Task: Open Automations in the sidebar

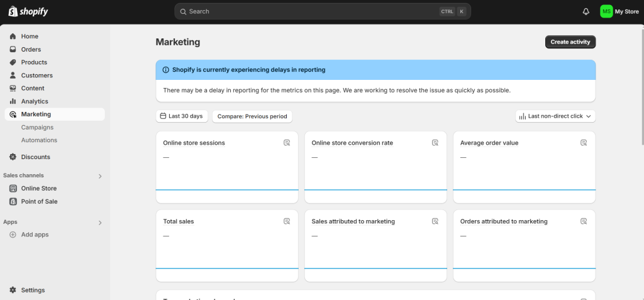Action: [39, 140]
